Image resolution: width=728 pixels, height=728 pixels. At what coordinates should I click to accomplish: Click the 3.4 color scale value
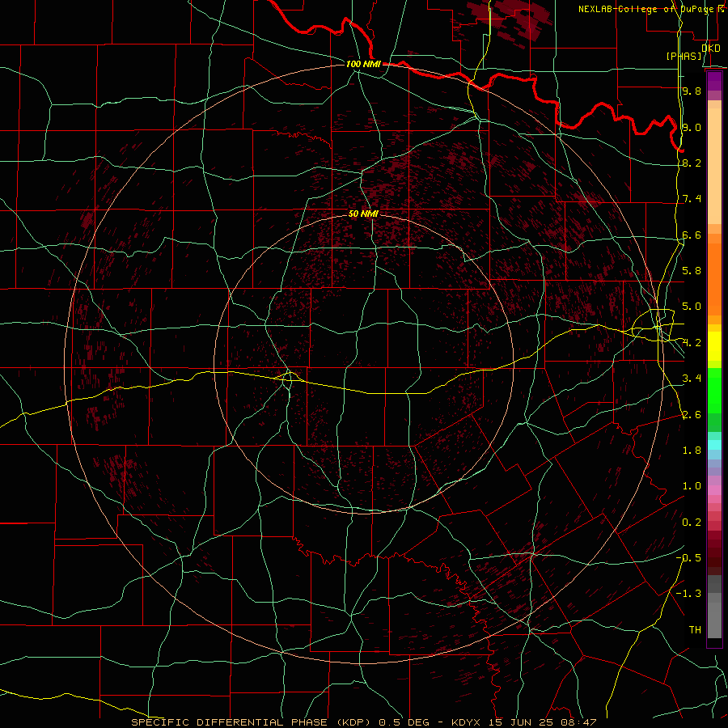click(692, 379)
